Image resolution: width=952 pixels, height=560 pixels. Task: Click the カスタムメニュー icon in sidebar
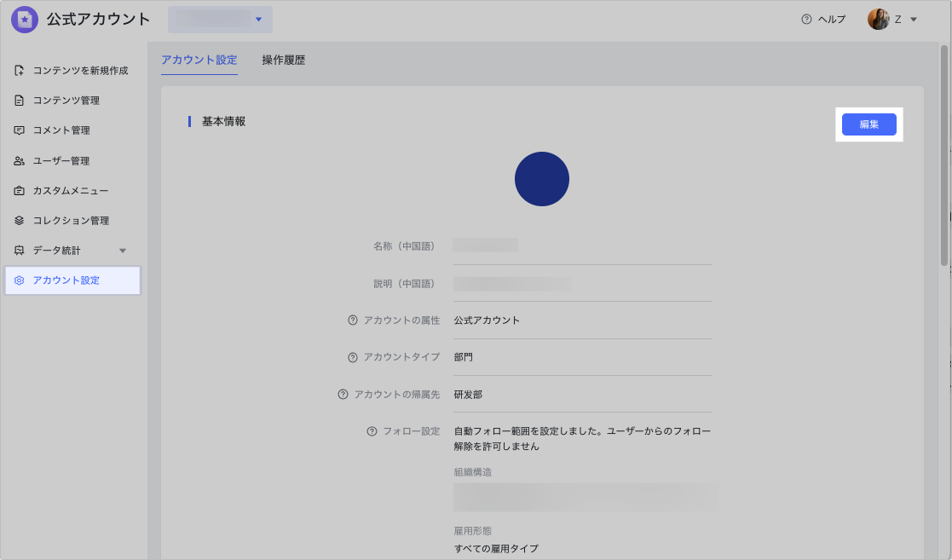click(x=20, y=191)
